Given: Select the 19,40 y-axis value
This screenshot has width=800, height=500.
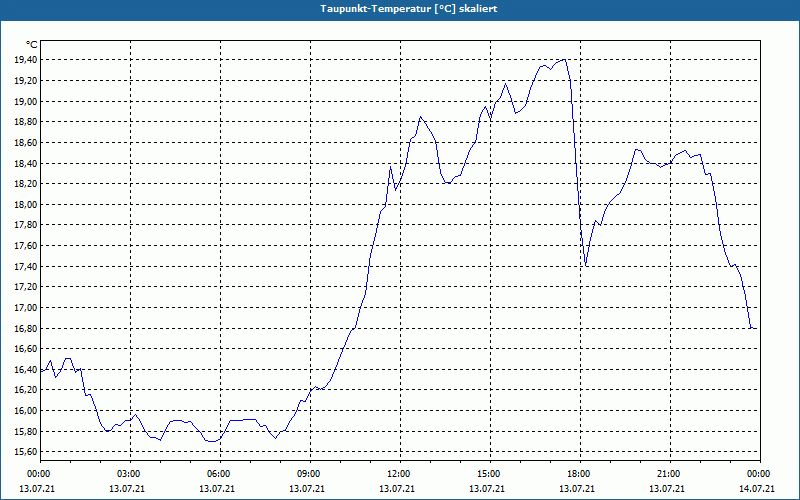Looking at the screenshot, I should pos(26,60).
